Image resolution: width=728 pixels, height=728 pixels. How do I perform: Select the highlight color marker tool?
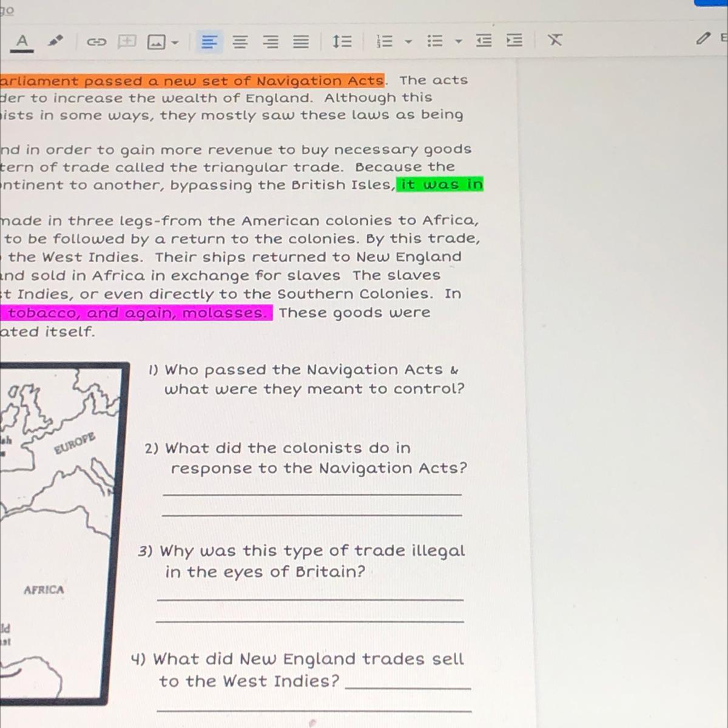tap(56, 41)
